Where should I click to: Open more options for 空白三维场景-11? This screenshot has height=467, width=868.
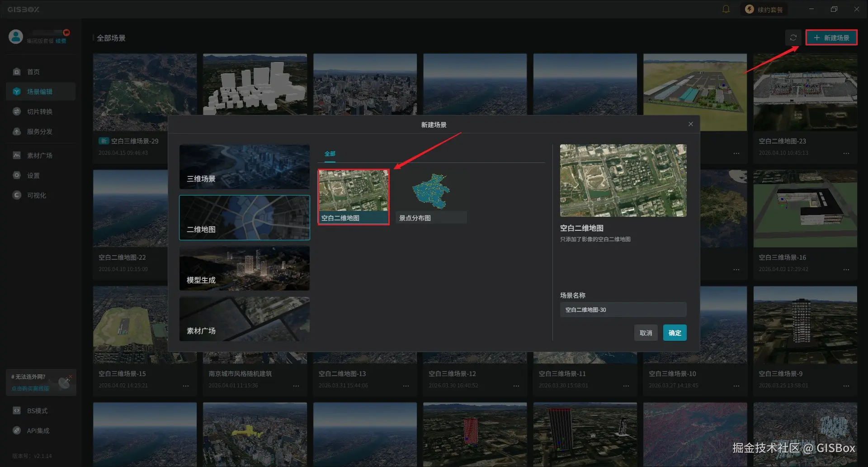pyautogui.click(x=626, y=386)
